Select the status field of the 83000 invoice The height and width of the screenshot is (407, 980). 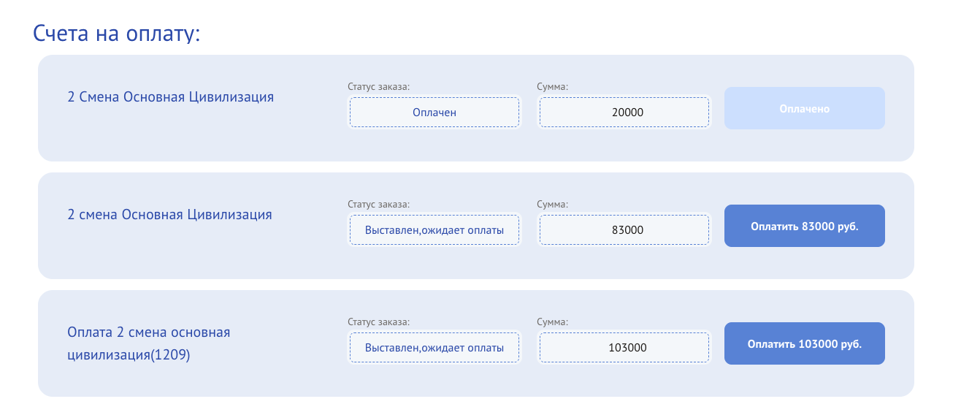(435, 230)
